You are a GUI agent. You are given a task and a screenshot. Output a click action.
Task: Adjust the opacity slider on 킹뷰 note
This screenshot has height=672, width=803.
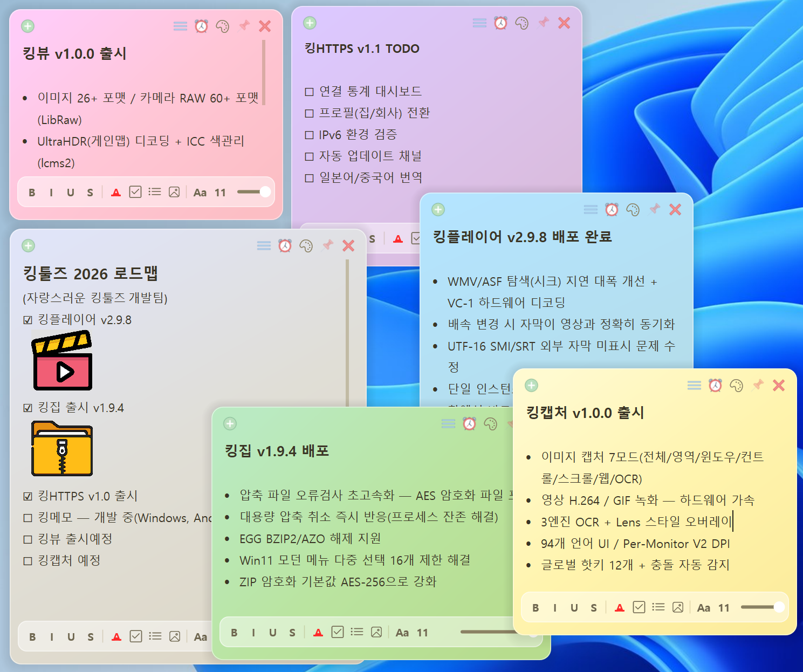point(253,192)
